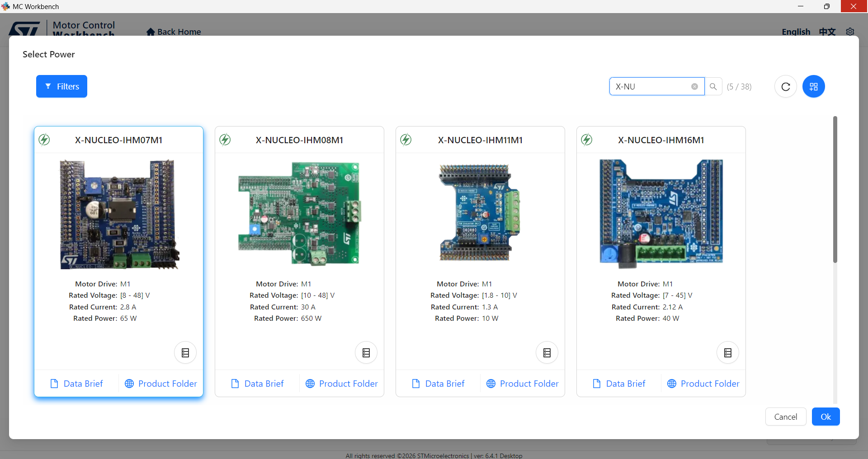Click the power icon on X-NUCLEO-IHM16M1 card
Viewport: 868px width, 459px height.
pyautogui.click(x=587, y=140)
